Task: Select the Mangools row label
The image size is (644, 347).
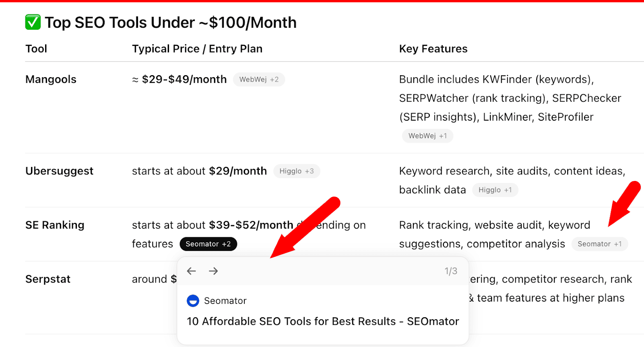Action: 51,79
